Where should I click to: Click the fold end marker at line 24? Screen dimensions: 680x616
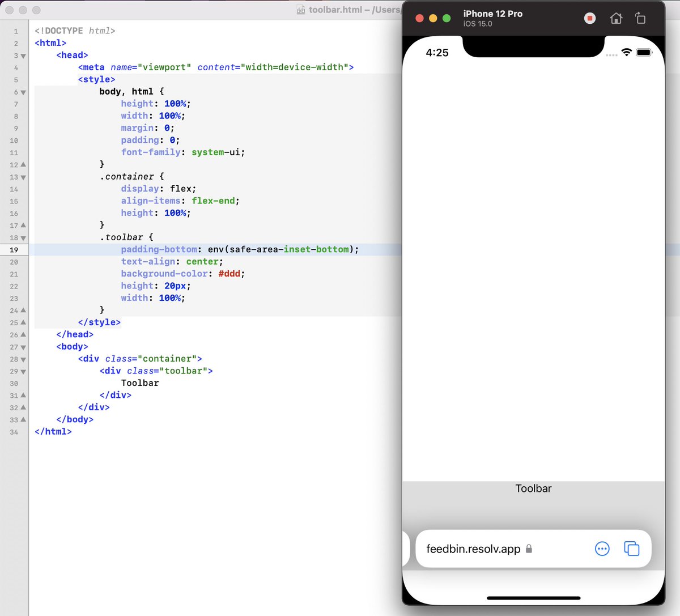click(23, 310)
